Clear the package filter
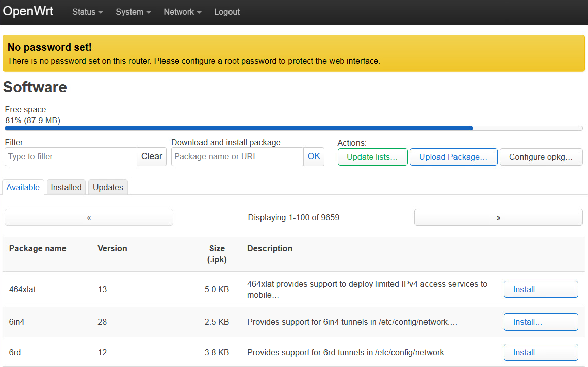Screen dimensions: 588x367 point(151,157)
